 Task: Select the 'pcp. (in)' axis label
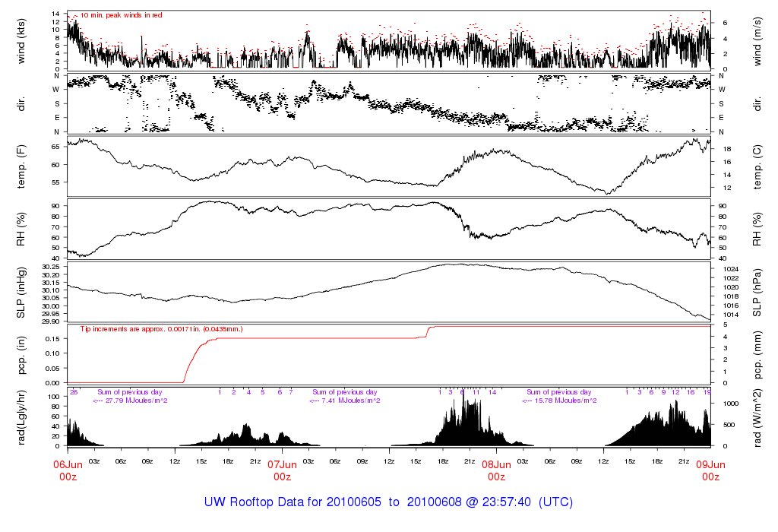[x=21, y=355]
